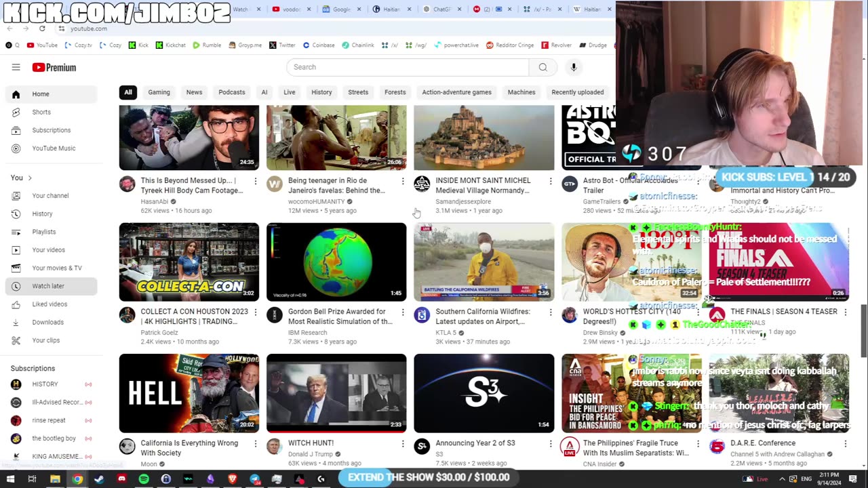
Task: Select the Machines filter chip
Action: coord(521,92)
